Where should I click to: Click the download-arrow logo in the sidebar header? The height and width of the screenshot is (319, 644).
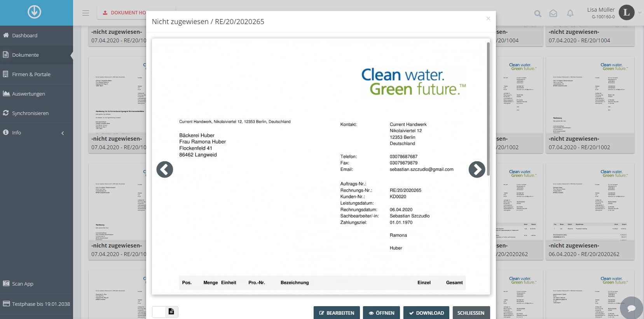[x=34, y=12]
